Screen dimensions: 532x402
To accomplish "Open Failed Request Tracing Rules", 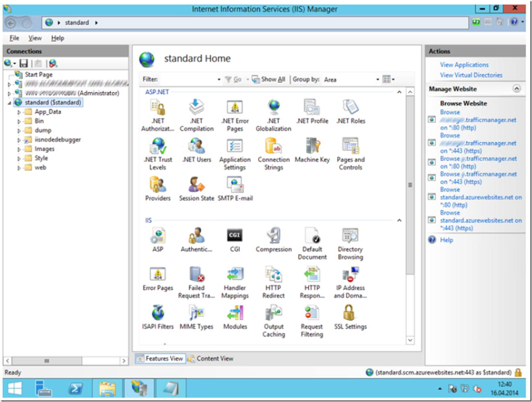I will pyautogui.click(x=196, y=282).
